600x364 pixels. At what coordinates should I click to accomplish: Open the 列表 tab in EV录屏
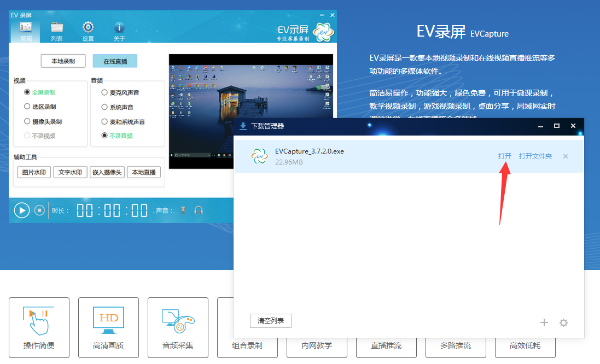[57, 31]
